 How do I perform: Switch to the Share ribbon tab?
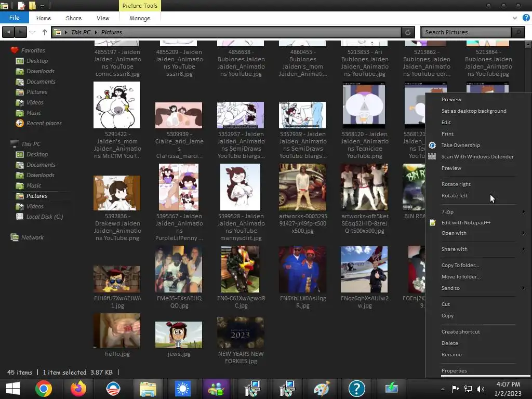pyautogui.click(x=74, y=18)
